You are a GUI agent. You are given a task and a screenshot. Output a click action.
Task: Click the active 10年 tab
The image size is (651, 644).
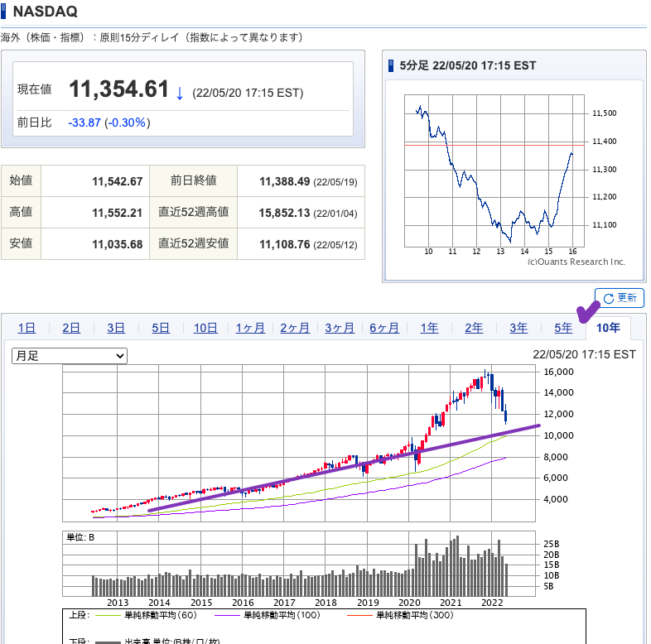(608, 328)
